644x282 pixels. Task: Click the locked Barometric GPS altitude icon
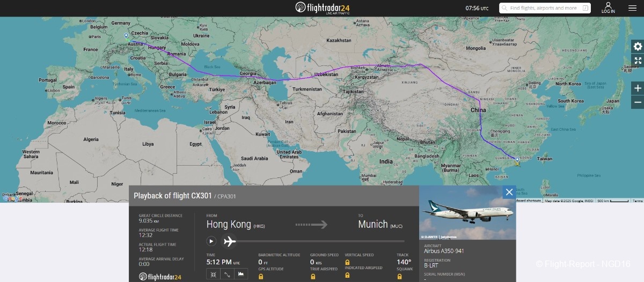pos(261,276)
